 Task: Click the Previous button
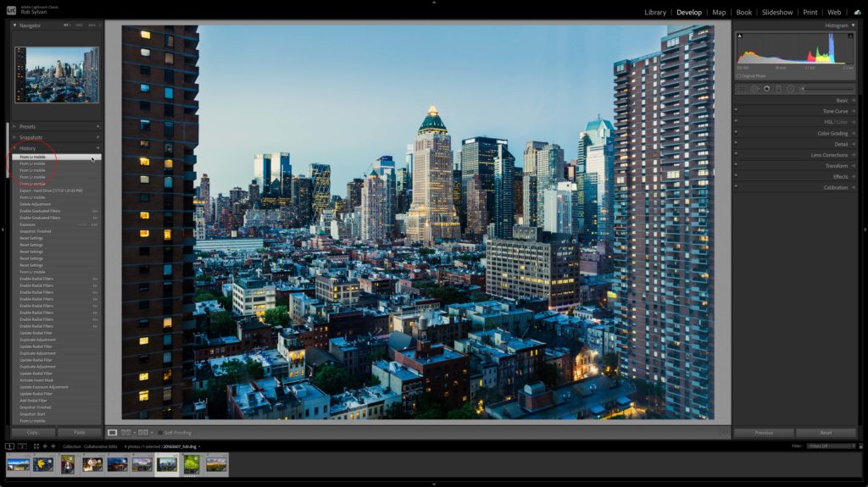(764, 433)
